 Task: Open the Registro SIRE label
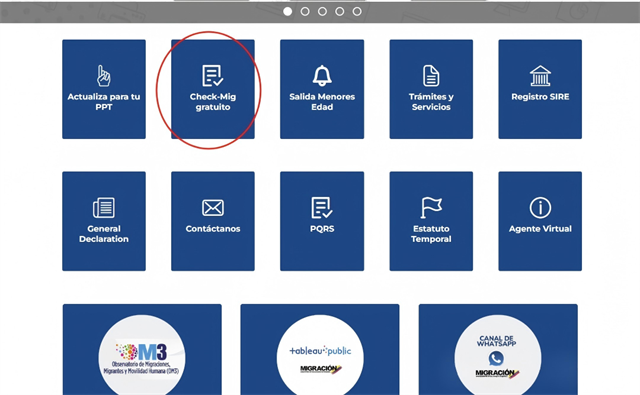[x=540, y=97]
